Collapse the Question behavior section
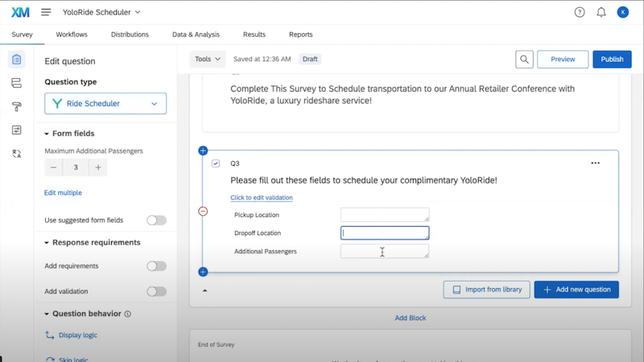 pos(47,314)
